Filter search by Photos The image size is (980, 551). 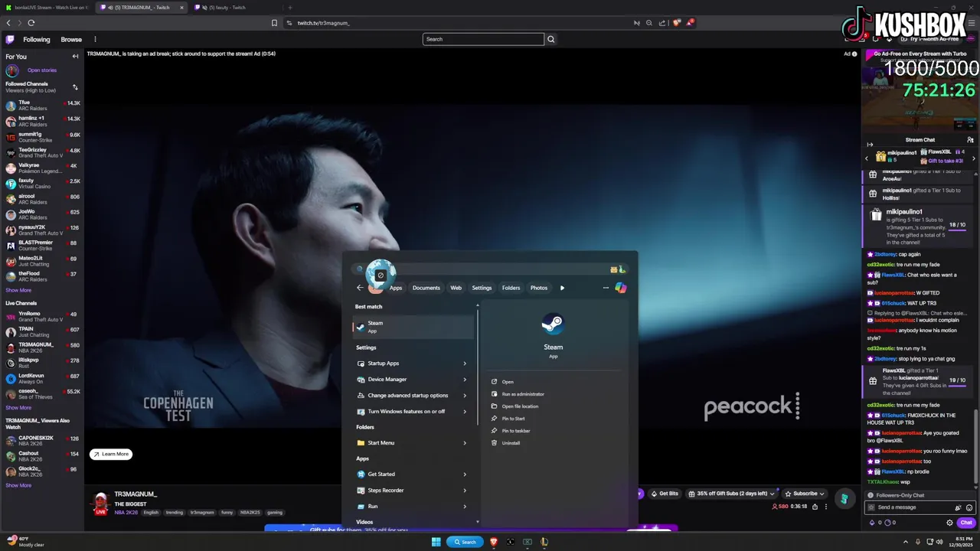pyautogui.click(x=539, y=288)
